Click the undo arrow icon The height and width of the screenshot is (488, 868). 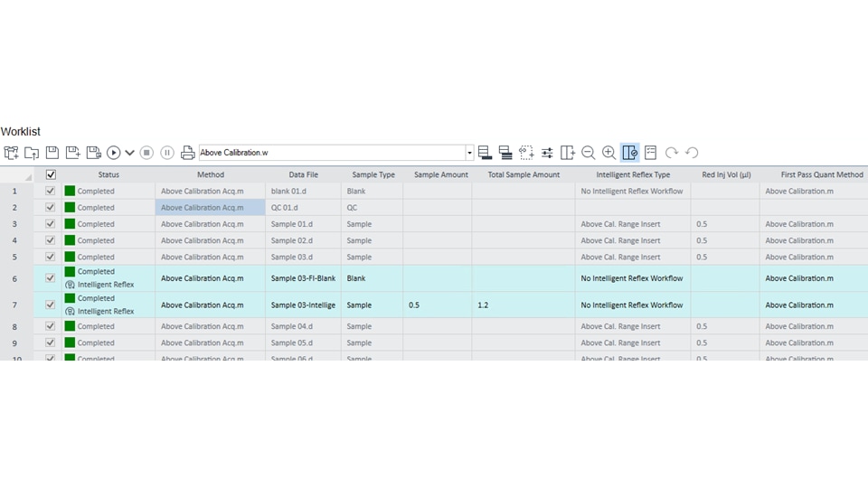pyautogui.click(x=692, y=153)
